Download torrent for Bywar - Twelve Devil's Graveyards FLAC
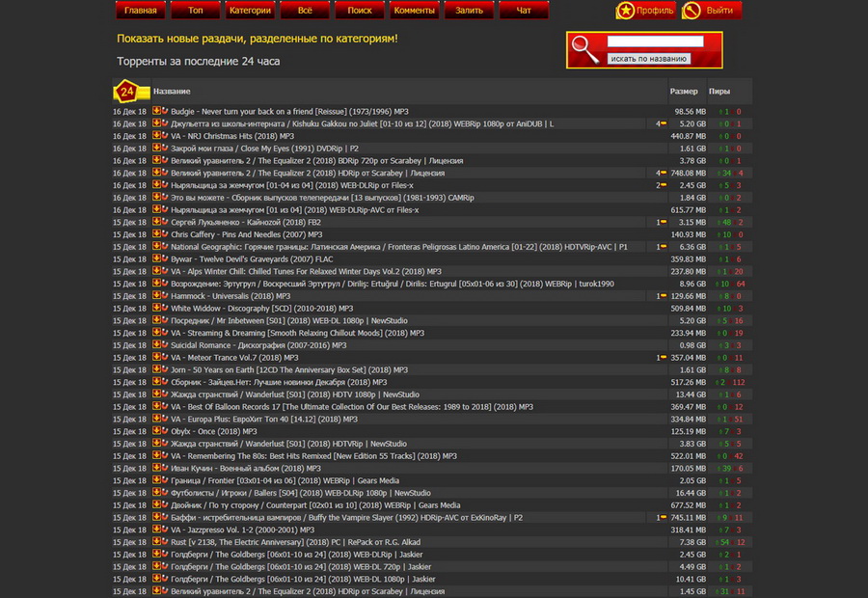Viewport: 868px width, 598px height. click(x=156, y=258)
